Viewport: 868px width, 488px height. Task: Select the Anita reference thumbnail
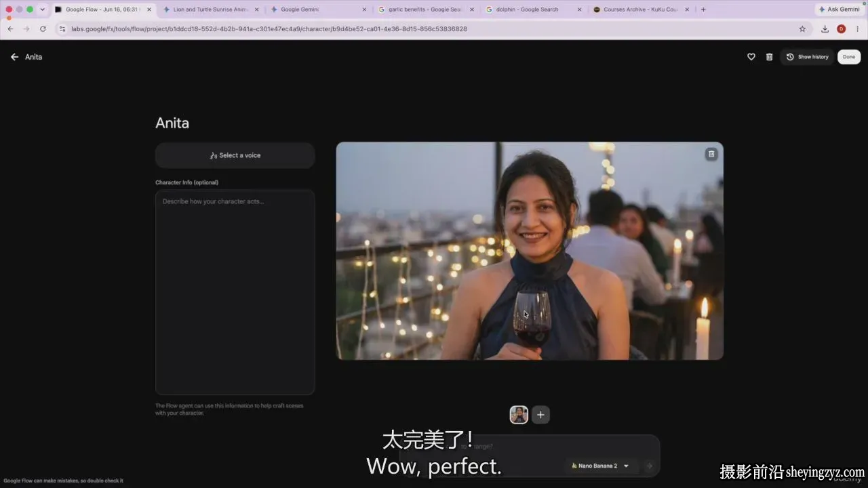coord(519,415)
